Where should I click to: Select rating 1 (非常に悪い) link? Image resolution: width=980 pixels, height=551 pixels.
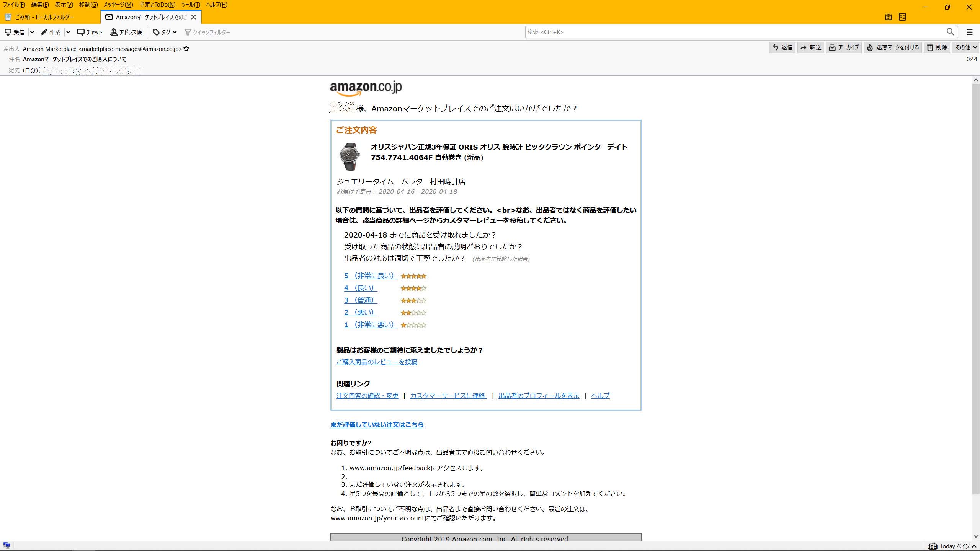coord(370,324)
